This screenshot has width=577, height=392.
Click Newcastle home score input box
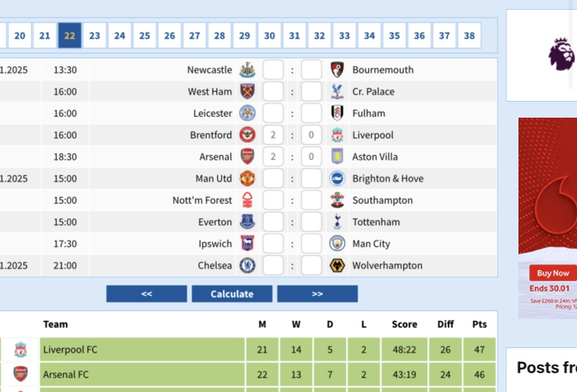pyautogui.click(x=273, y=70)
